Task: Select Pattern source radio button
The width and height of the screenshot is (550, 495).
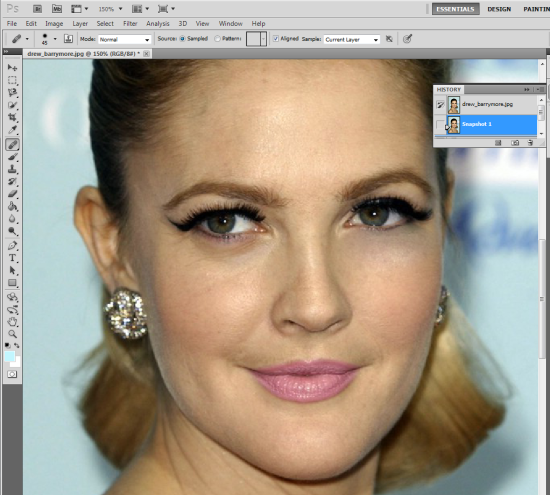Action: tap(217, 39)
